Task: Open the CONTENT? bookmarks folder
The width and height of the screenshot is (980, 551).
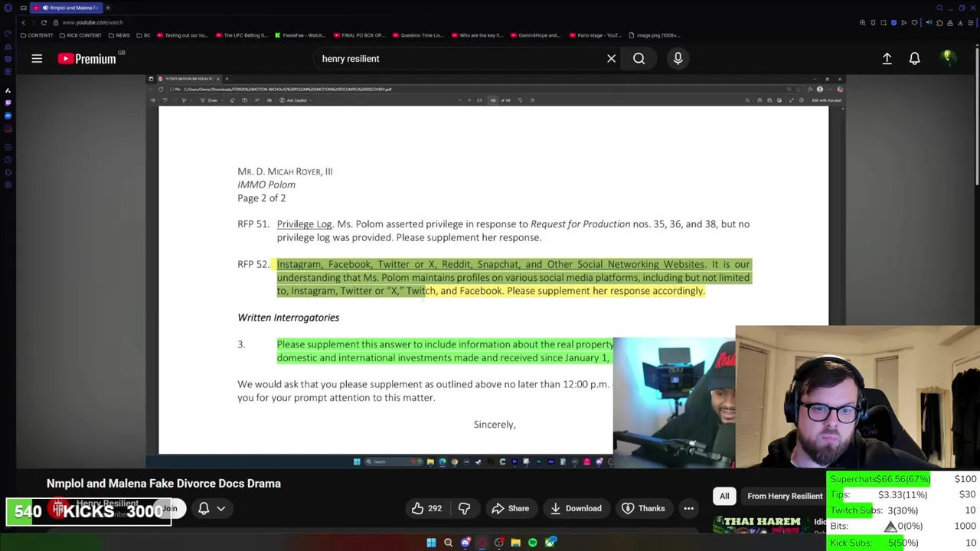Action: 37,35
